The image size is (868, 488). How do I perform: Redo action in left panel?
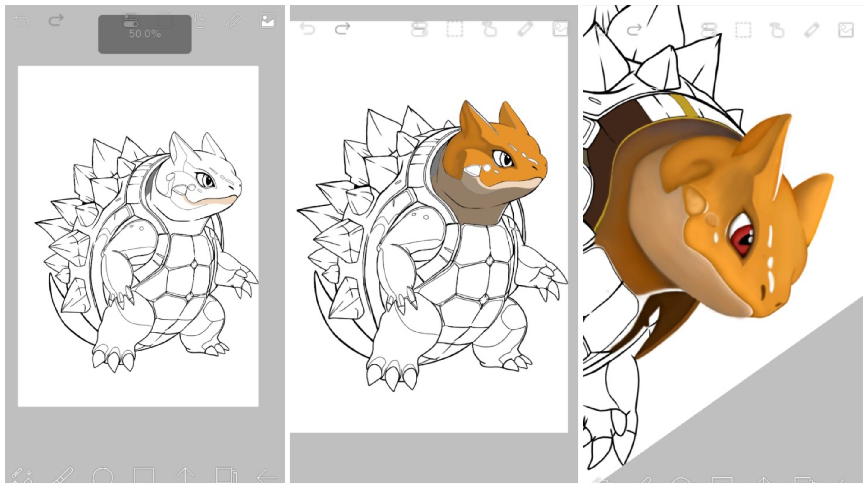pos(56,20)
